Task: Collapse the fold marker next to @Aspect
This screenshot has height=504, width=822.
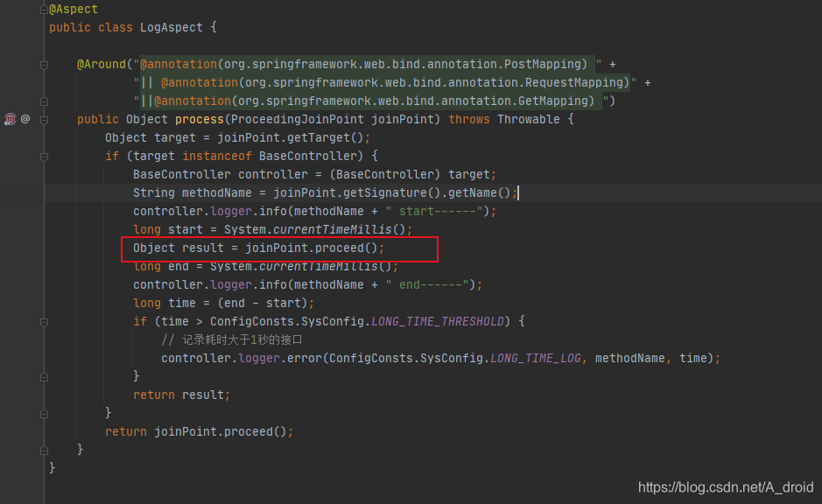Action: pyautogui.click(x=44, y=10)
